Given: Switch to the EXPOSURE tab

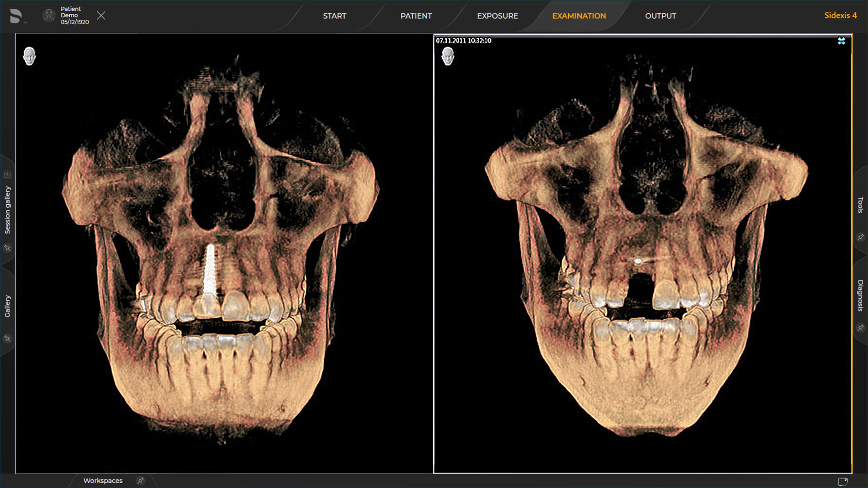Looking at the screenshot, I should click(x=497, y=15).
